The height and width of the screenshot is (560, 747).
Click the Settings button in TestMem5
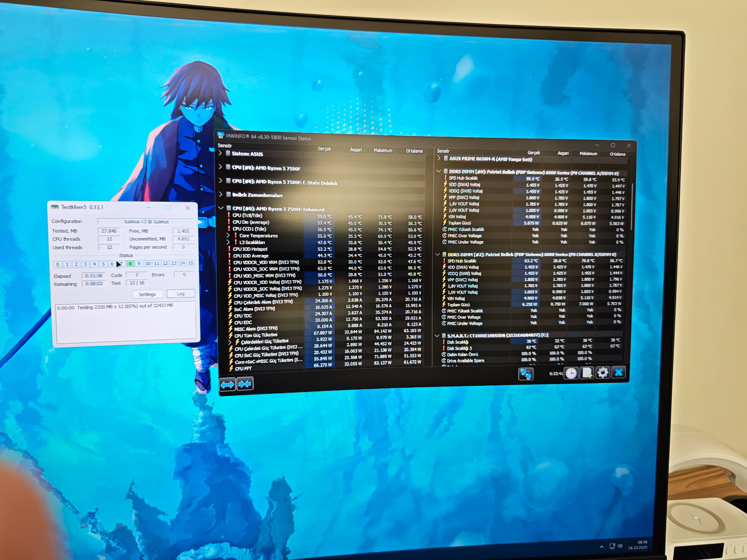coord(147,294)
